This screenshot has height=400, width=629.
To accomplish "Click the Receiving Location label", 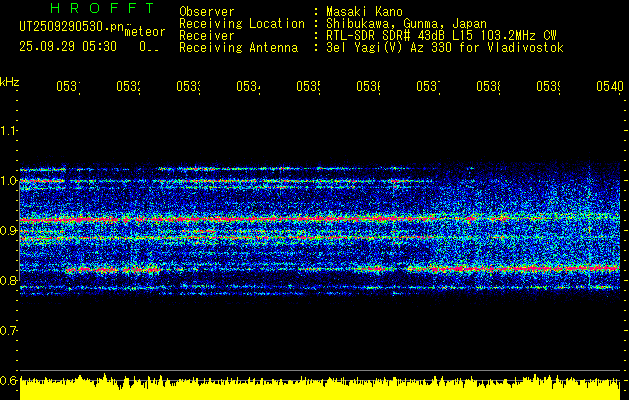I will tap(242, 23).
